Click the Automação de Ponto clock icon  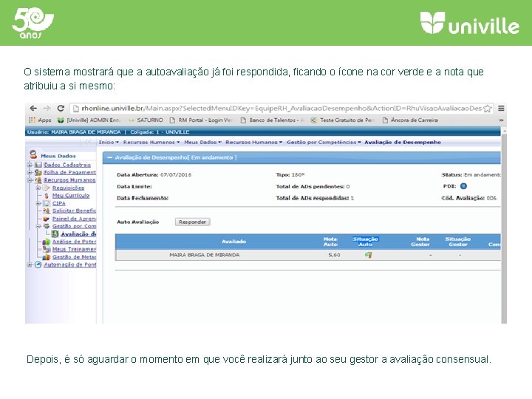click(x=38, y=265)
